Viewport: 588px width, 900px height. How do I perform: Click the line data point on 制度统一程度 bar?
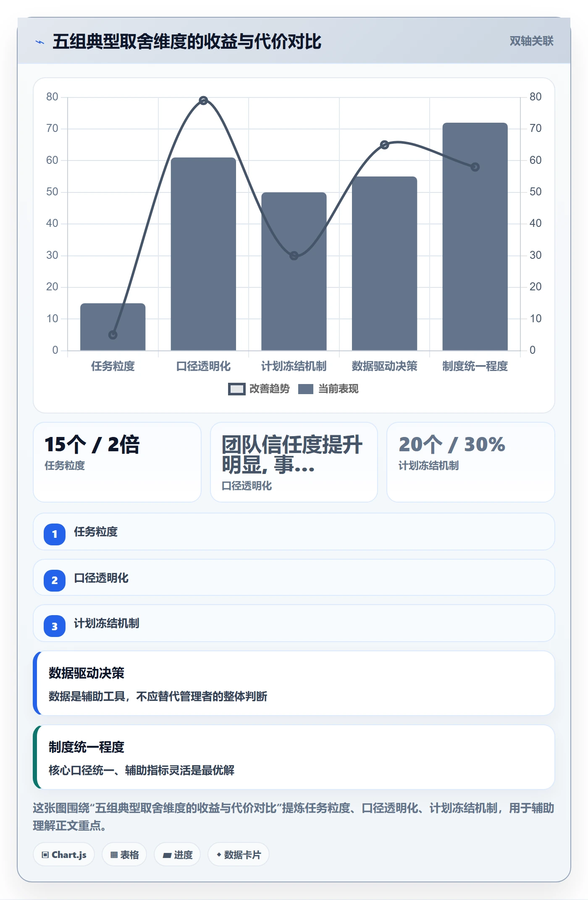[x=475, y=167]
